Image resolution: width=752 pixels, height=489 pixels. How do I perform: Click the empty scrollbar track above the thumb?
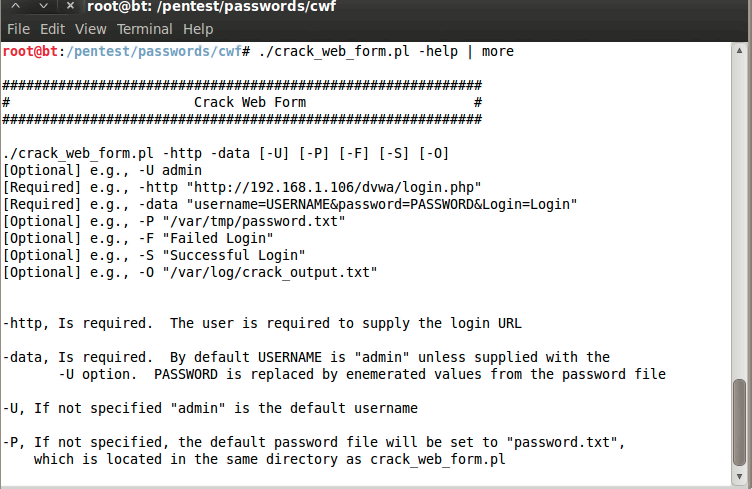(739, 200)
